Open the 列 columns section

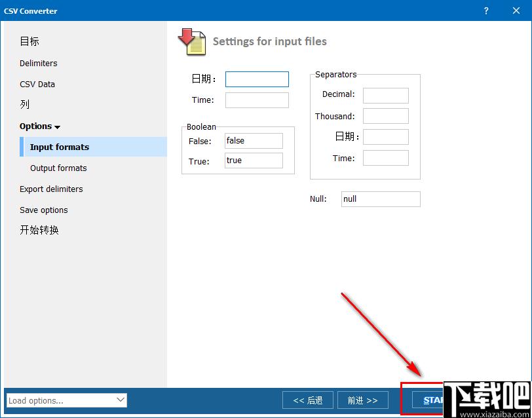24,104
